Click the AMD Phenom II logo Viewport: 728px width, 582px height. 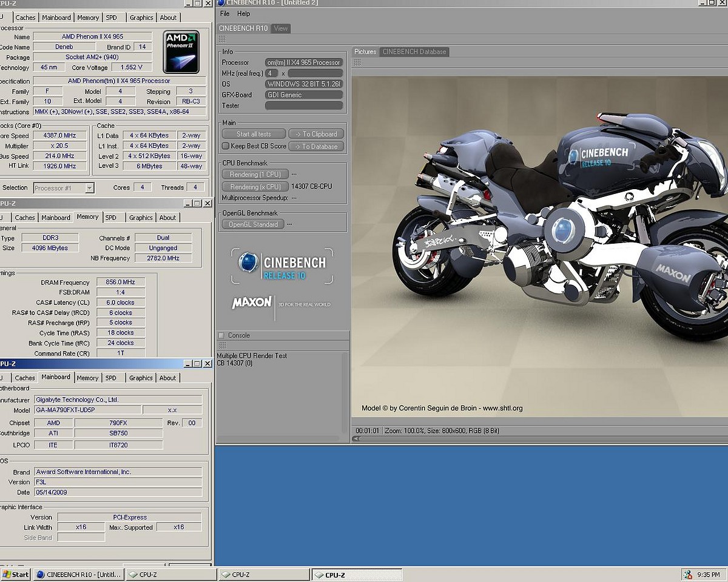[x=182, y=52]
